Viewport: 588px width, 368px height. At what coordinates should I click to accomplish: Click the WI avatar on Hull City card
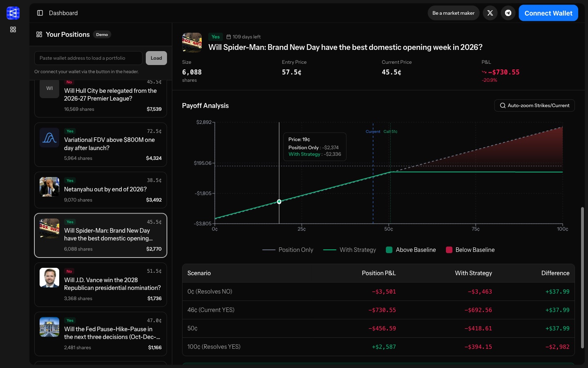tap(49, 88)
